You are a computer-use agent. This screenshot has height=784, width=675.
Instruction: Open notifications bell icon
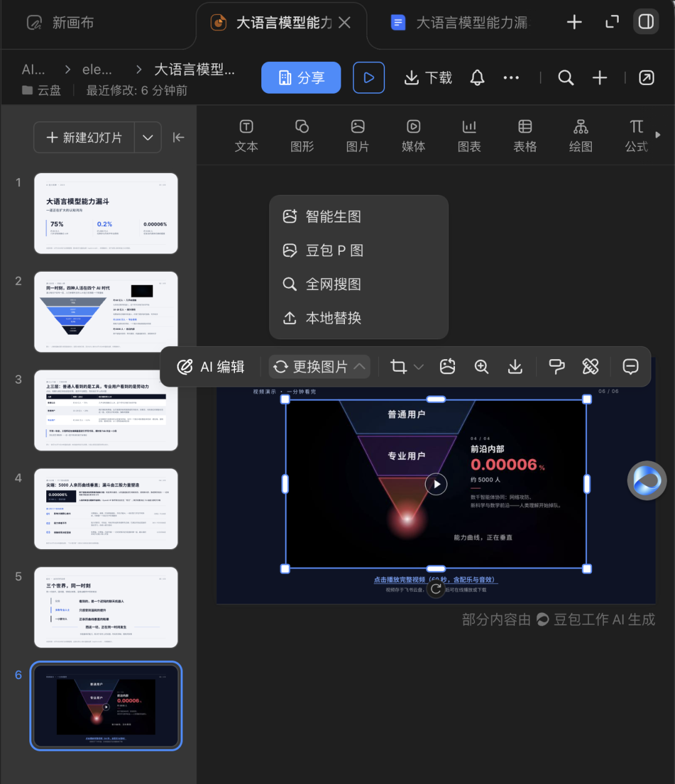pyautogui.click(x=477, y=77)
